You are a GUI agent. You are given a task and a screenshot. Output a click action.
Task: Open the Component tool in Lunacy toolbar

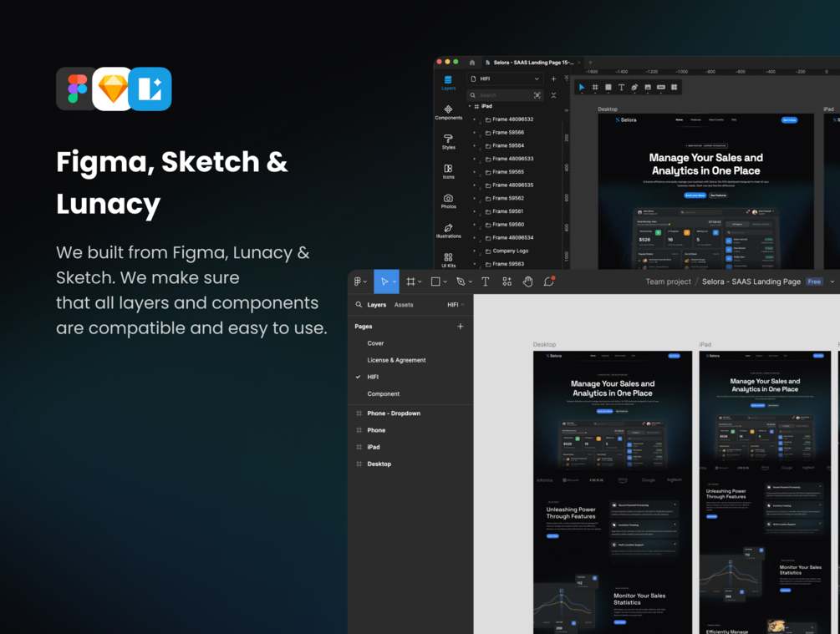click(675, 87)
